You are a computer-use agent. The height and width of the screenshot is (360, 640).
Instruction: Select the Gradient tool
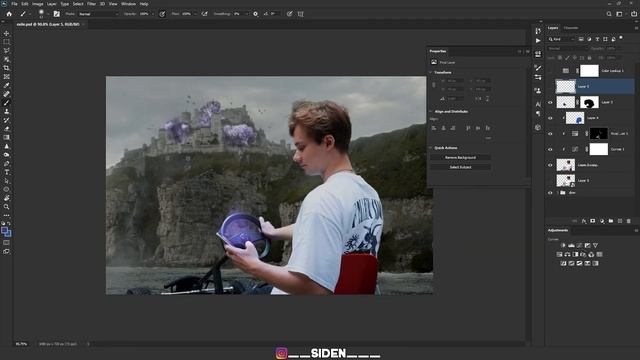point(7,138)
